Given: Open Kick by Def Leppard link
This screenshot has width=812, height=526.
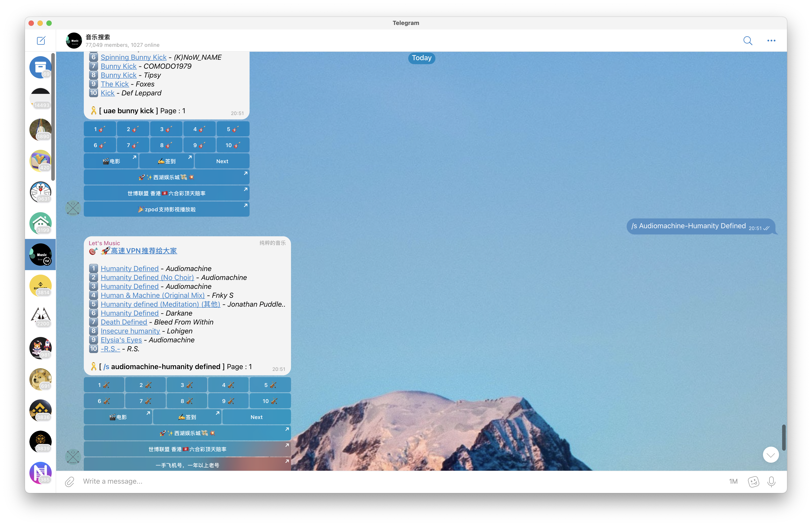Looking at the screenshot, I should click(x=107, y=93).
